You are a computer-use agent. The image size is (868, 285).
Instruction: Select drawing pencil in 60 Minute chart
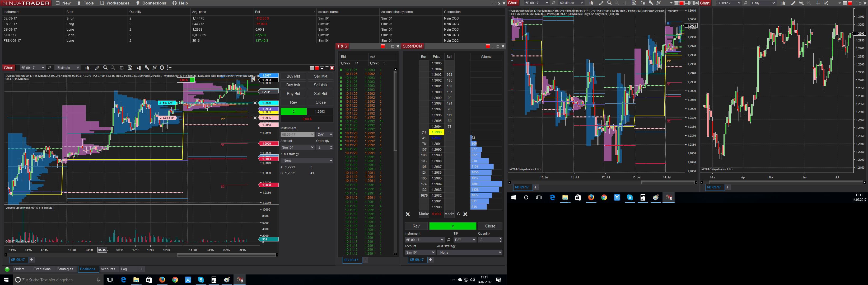click(x=601, y=3)
